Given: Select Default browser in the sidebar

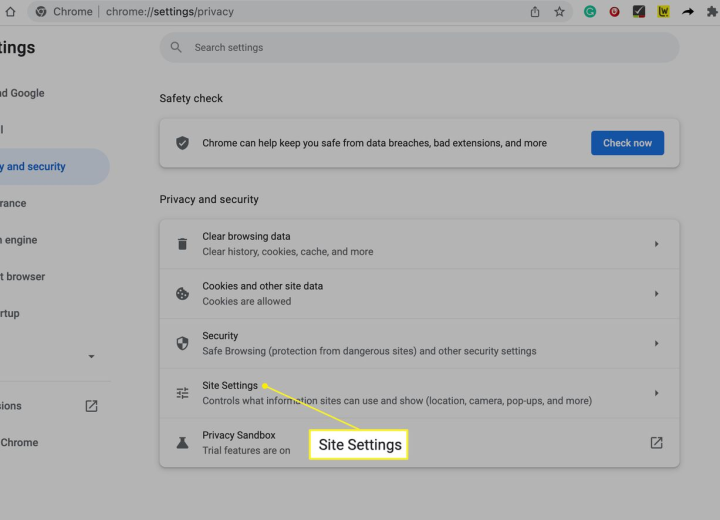Looking at the screenshot, I should tap(22, 277).
